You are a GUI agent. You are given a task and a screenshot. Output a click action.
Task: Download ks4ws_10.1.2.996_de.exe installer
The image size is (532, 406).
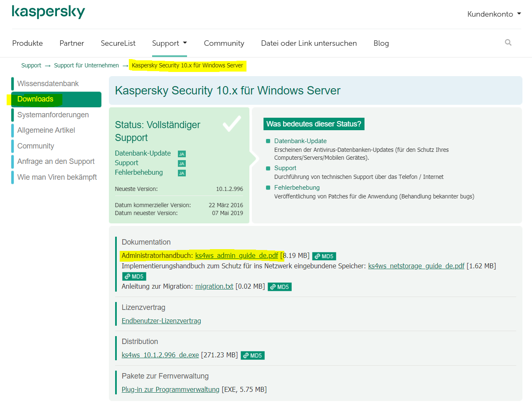tap(160, 355)
